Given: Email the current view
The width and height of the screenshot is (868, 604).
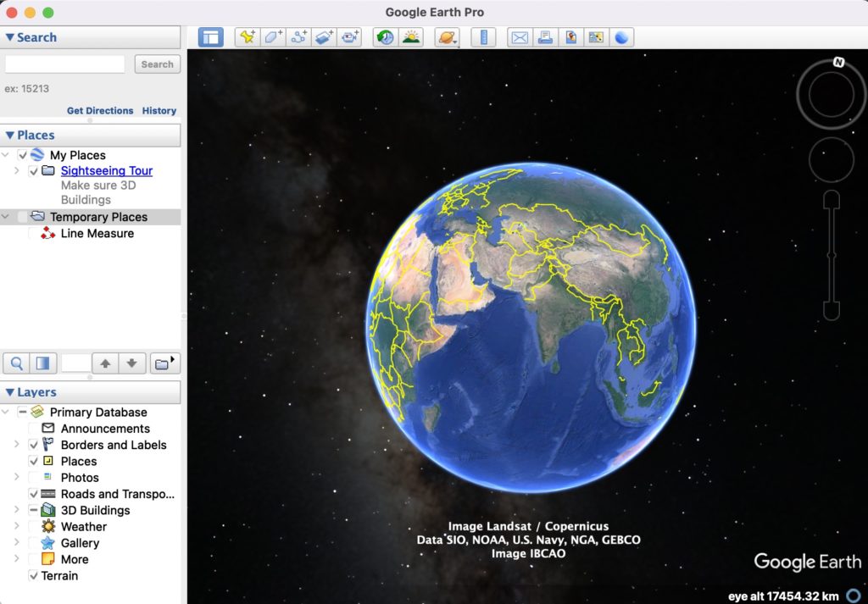Looking at the screenshot, I should [x=519, y=36].
